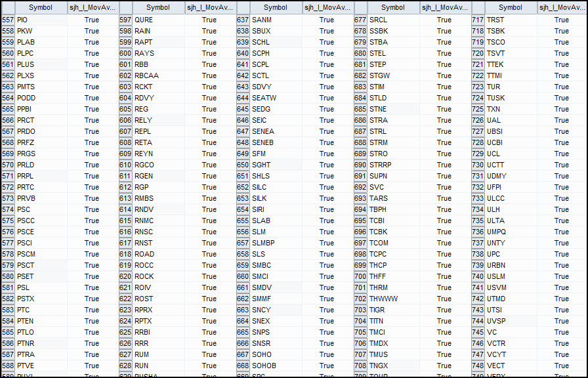Click the sjh_l_MovAv header beside the PIO column
This screenshot has height=378, width=588.
pyautogui.click(x=93, y=7)
